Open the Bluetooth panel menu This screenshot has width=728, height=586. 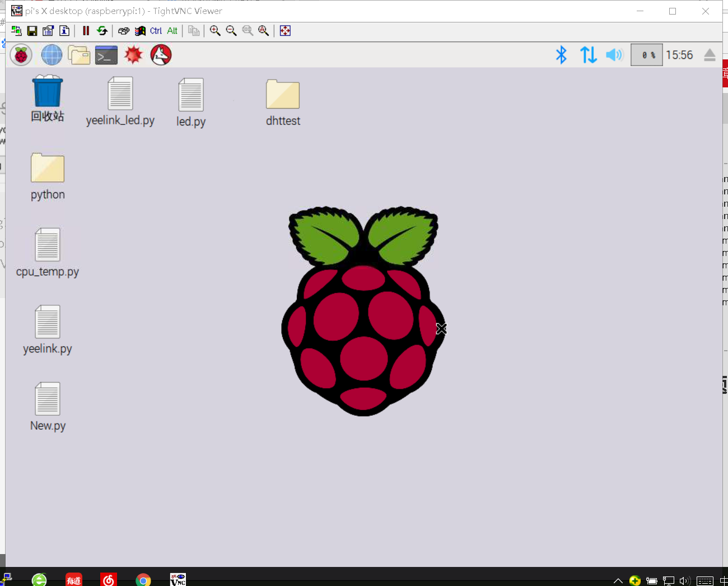click(x=561, y=55)
